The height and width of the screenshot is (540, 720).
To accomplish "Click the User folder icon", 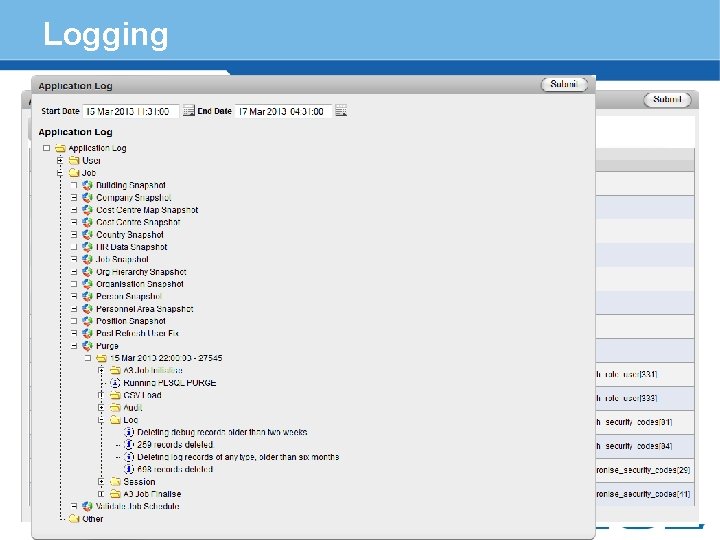I will [74, 160].
